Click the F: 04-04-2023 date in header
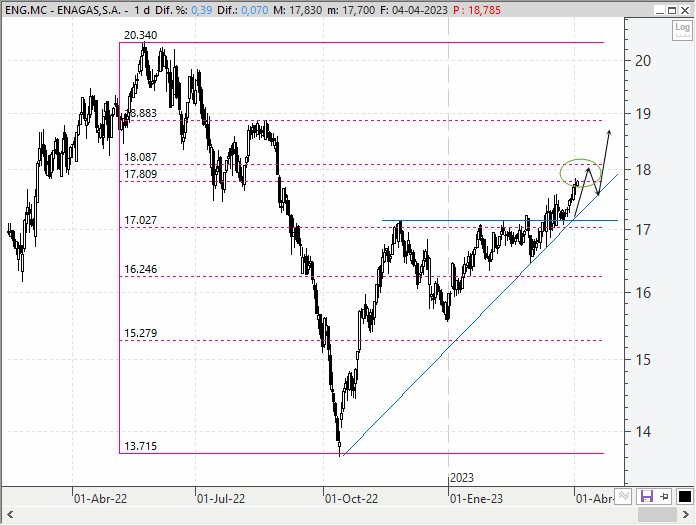 414,10
